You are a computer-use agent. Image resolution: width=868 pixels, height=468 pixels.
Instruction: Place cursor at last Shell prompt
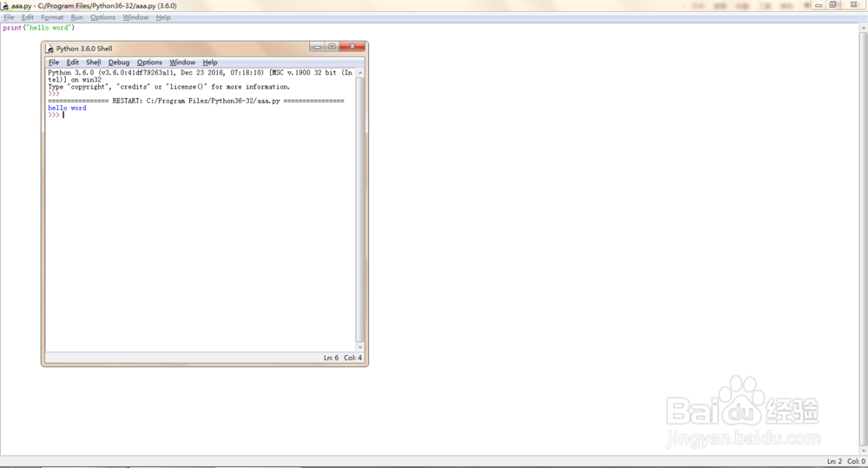tap(63, 115)
